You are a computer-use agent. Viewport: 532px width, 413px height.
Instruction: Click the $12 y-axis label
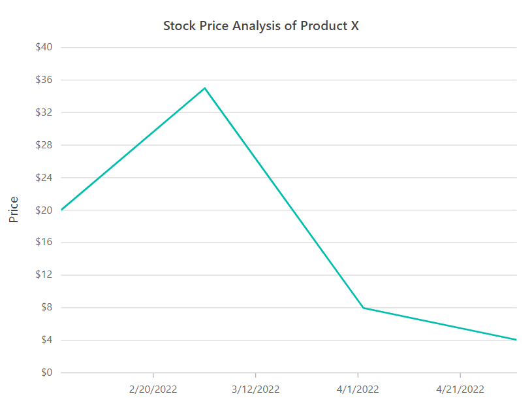coord(44,275)
